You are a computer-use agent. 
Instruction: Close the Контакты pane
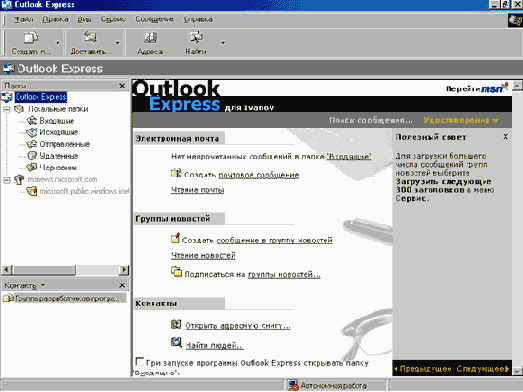pos(122,285)
